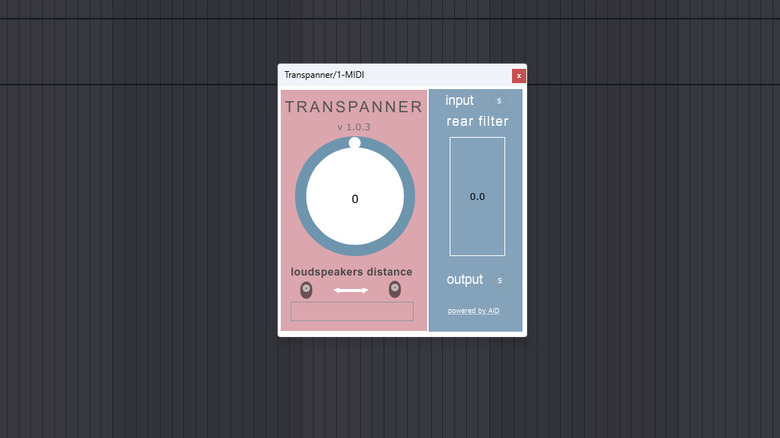Screen dimensions: 780x438
Task: Click the input label text
Action: pos(460,101)
